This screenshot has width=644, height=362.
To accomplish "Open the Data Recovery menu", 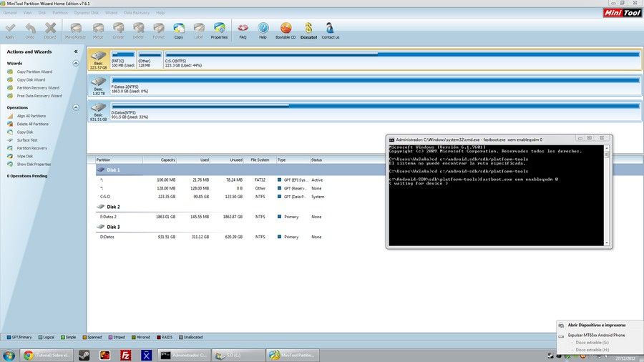I will coord(137,13).
